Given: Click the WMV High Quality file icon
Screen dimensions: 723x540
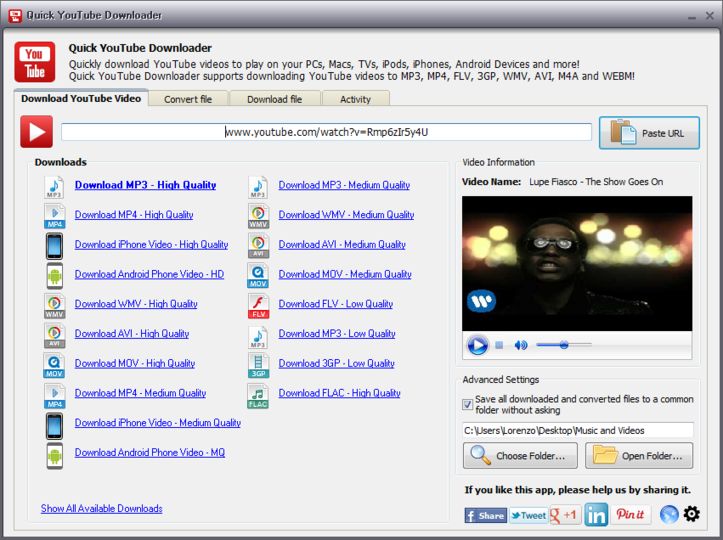Looking at the screenshot, I should tap(54, 306).
